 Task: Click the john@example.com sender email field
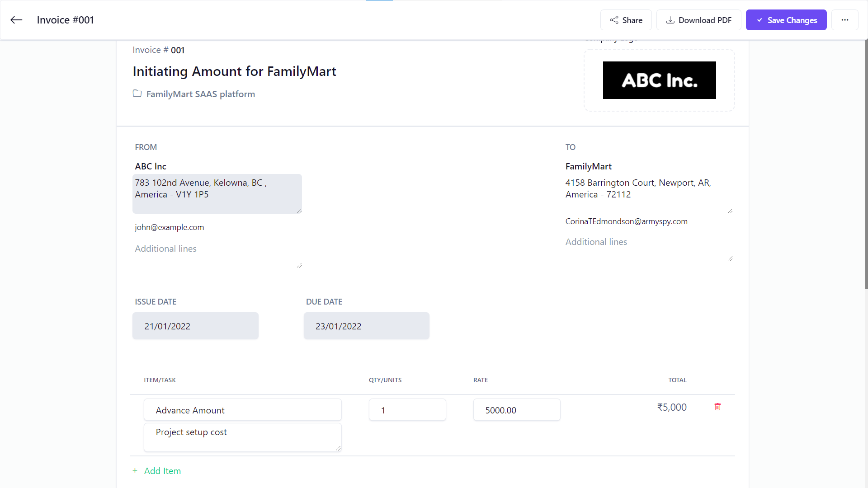[169, 227]
